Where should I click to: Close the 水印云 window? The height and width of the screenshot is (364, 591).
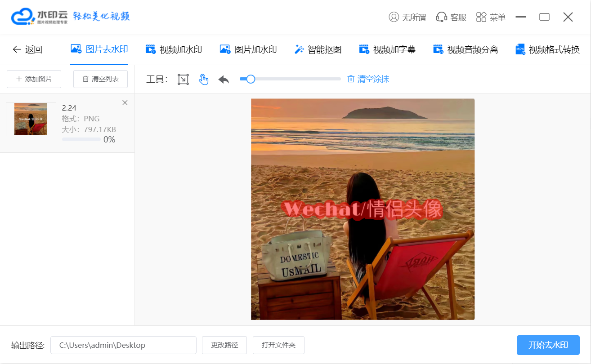[568, 17]
